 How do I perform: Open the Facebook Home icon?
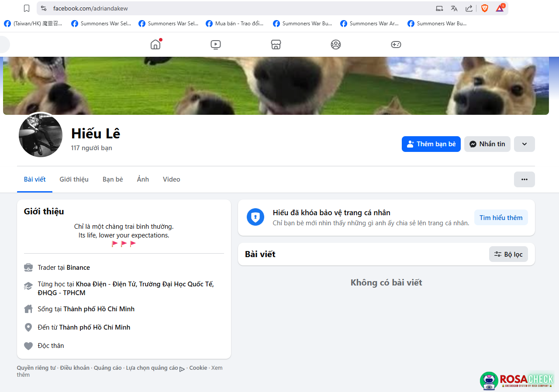click(155, 45)
